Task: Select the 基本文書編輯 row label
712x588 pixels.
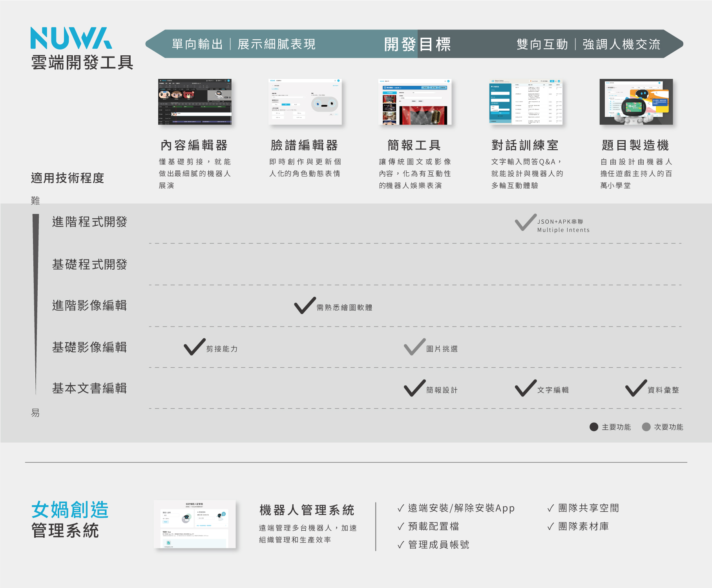Action: (x=90, y=388)
